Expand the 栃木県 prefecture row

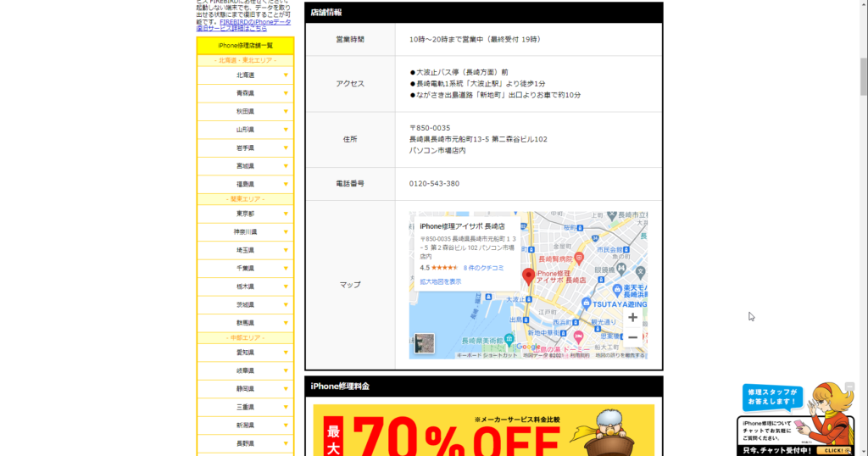(x=245, y=286)
